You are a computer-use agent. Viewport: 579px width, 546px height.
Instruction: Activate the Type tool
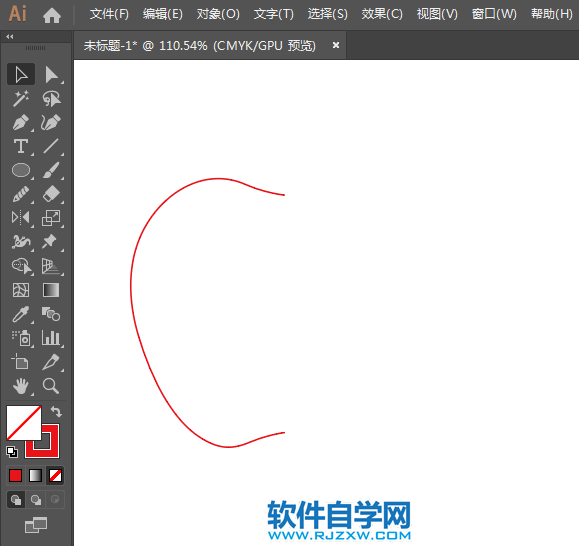[21, 146]
